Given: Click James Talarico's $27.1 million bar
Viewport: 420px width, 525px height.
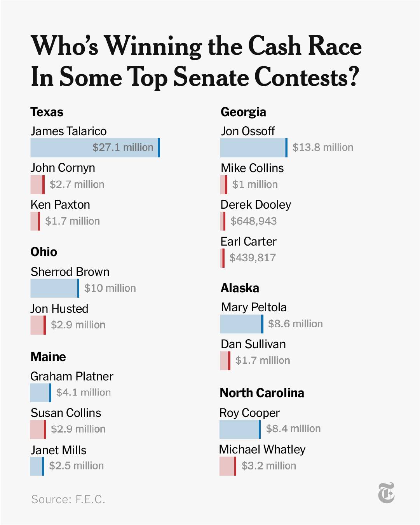Looking at the screenshot, I should point(95,148).
